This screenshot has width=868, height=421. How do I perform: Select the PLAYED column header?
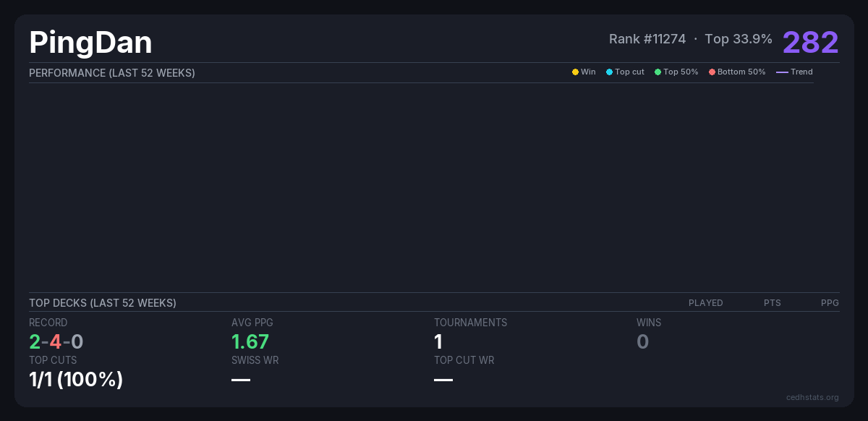point(705,303)
